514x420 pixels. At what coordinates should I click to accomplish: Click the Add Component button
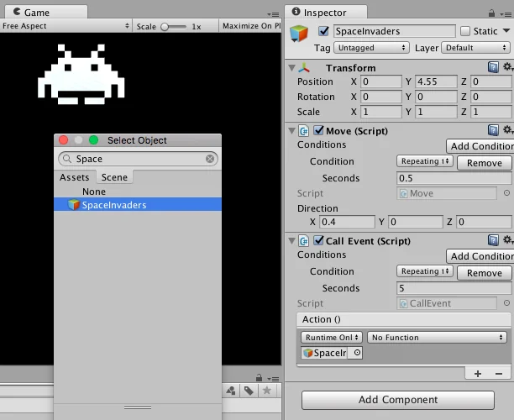click(x=398, y=400)
